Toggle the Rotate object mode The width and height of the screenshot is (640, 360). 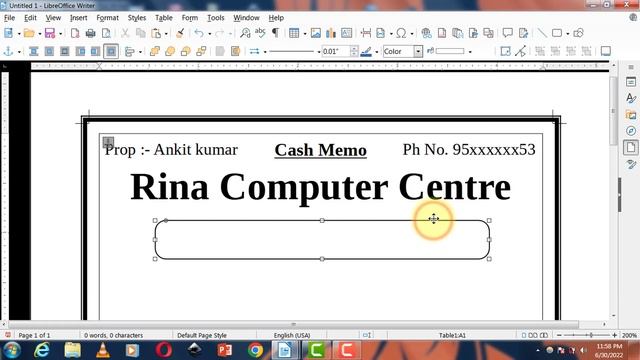point(505,51)
